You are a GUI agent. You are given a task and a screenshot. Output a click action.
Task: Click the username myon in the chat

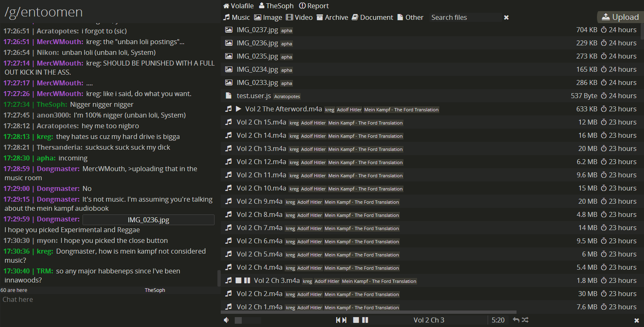[x=46, y=240]
